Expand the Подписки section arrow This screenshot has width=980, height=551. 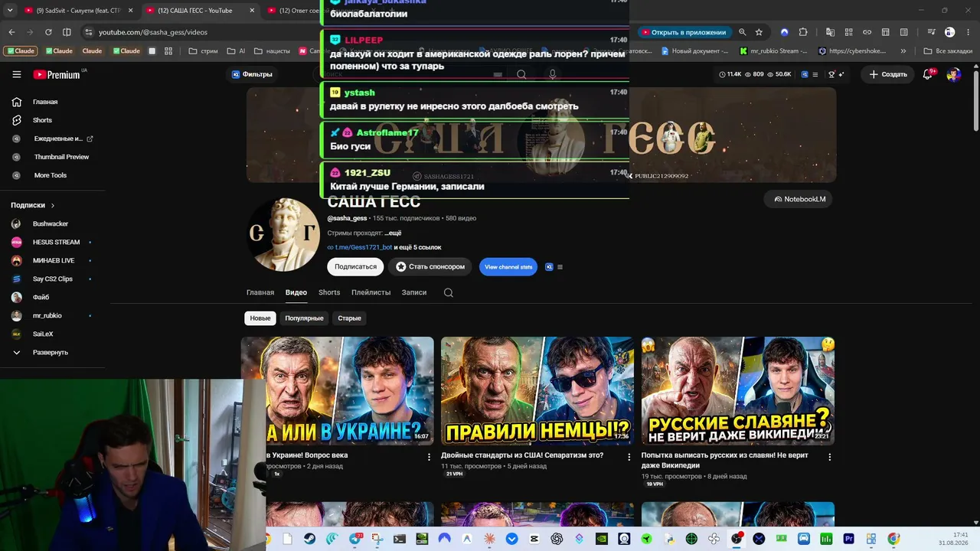coord(53,205)
